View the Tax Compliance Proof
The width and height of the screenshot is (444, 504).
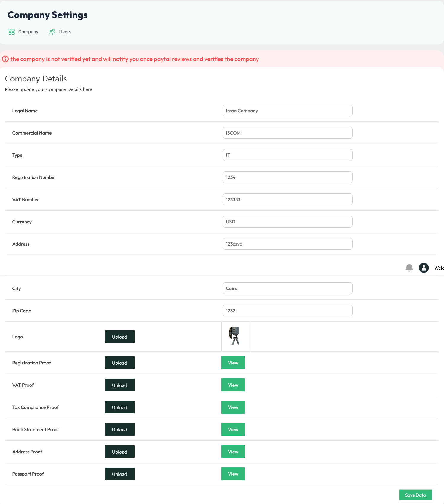tap(233, 407)
